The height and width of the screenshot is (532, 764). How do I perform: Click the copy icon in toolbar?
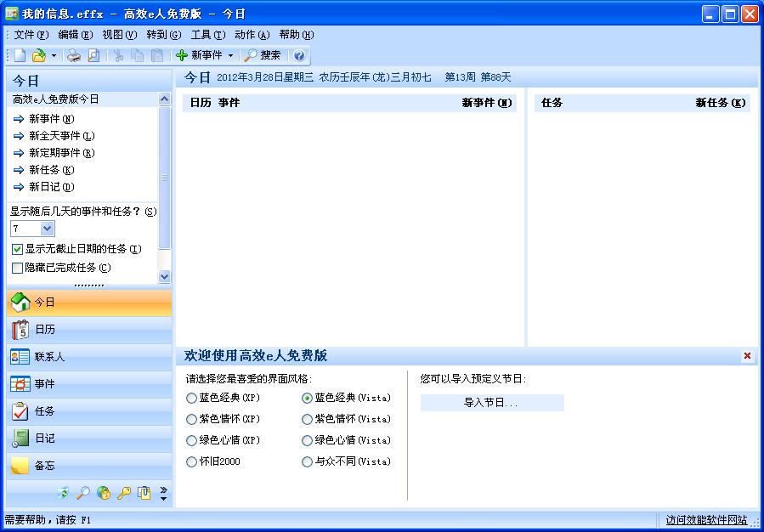click(138, 55)
